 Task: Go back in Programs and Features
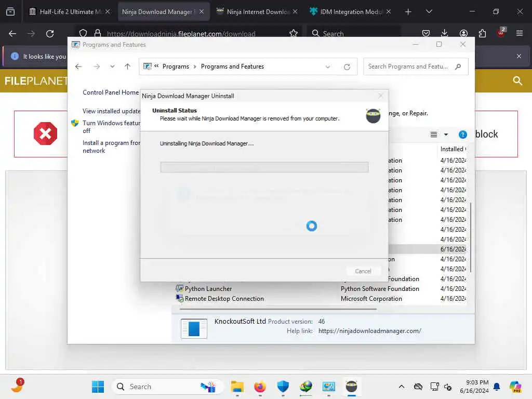(x=78, y=66)
